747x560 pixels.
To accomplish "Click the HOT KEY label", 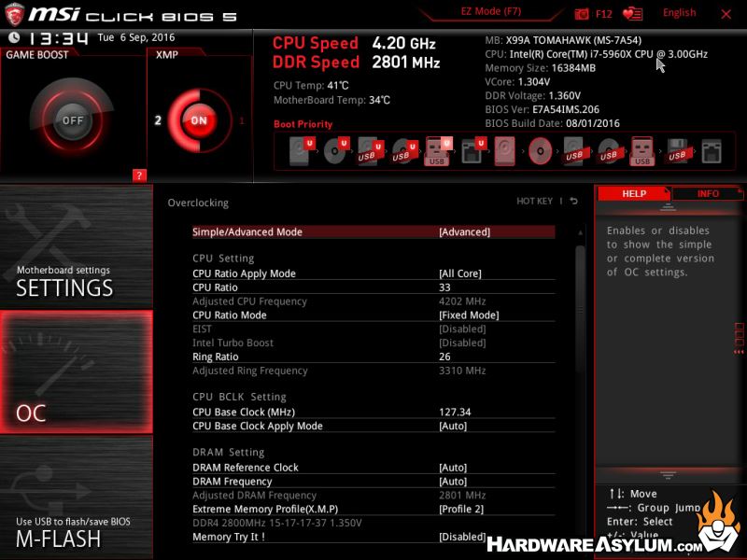I will (534, 201).
